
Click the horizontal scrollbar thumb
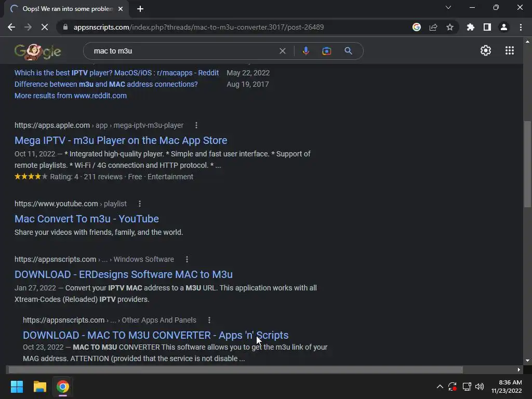tap(235, 369)
